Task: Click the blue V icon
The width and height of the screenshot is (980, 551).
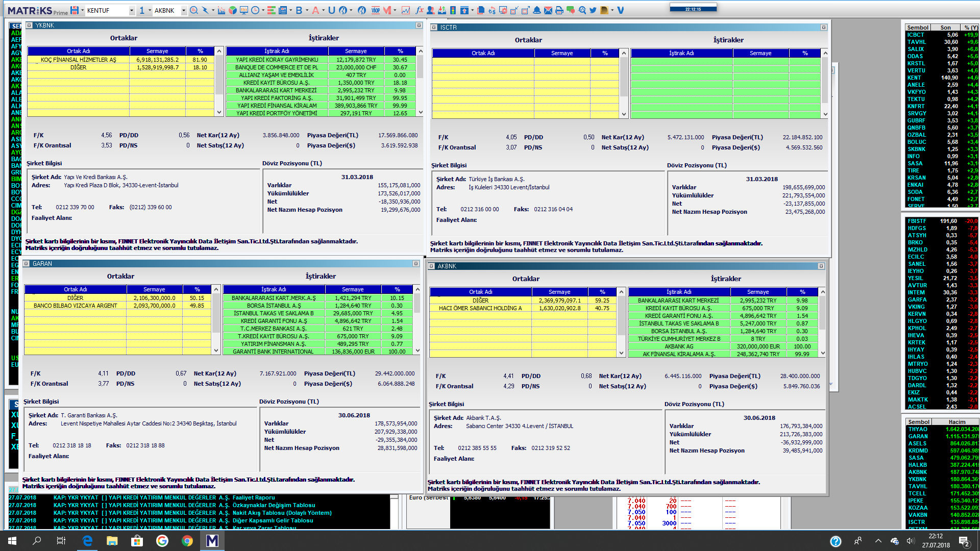Action: point(621,10)
